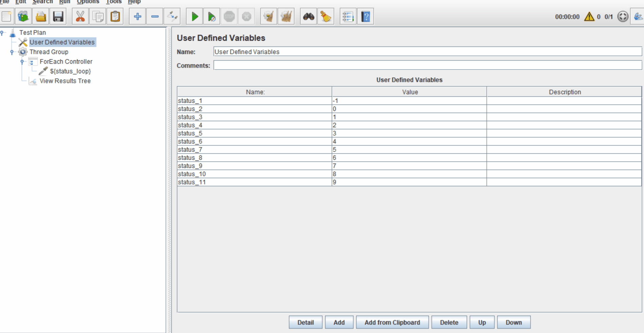Image resolution: width=644 pixels, height=333 pixels.
Task: Select User Defined Variables in the tree
Action: tap(62, 42)
